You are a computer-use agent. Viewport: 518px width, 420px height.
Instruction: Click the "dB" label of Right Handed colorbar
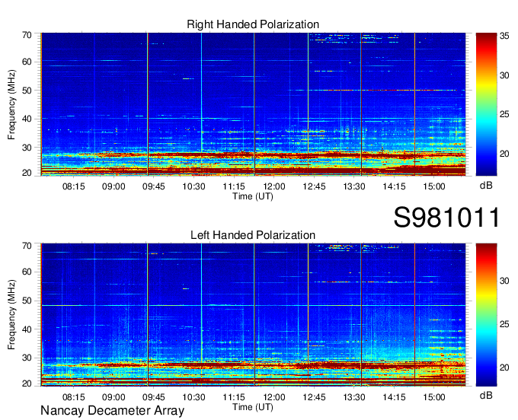486,186
